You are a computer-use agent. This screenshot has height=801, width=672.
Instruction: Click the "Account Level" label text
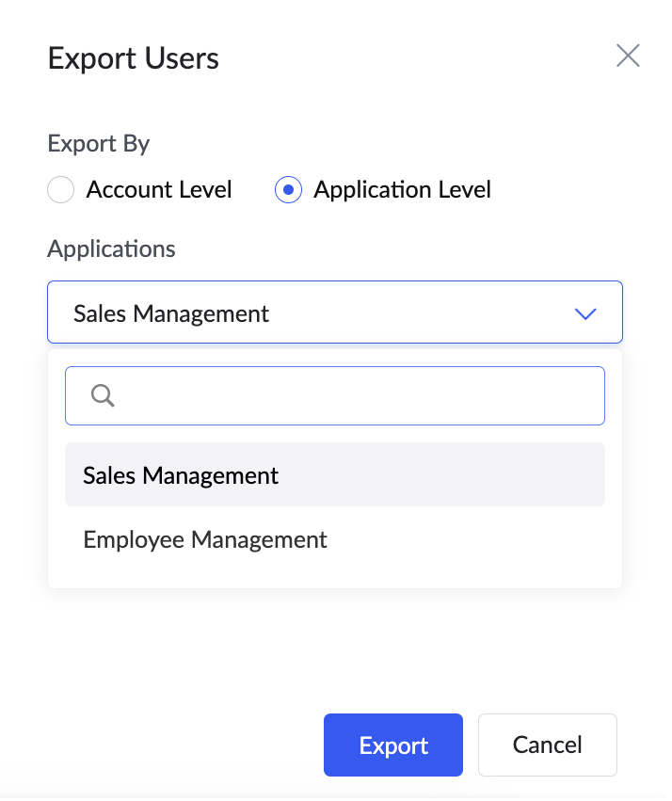pyautogui.click(x=159, y=190)
